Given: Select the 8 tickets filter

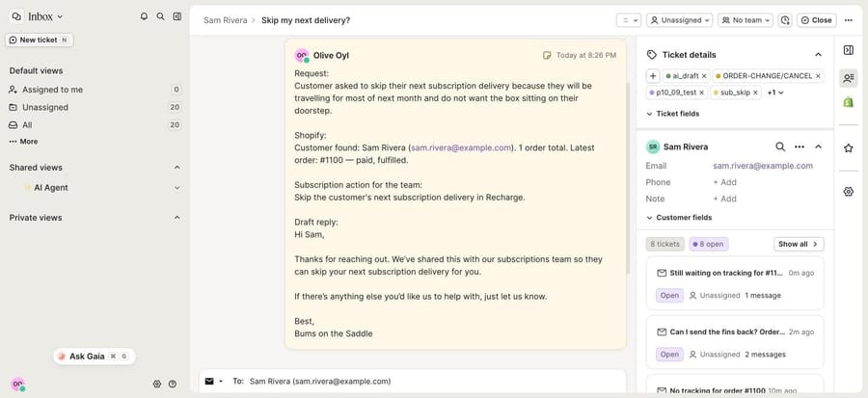Looking at the screenshot, I should tap(665, 245).
